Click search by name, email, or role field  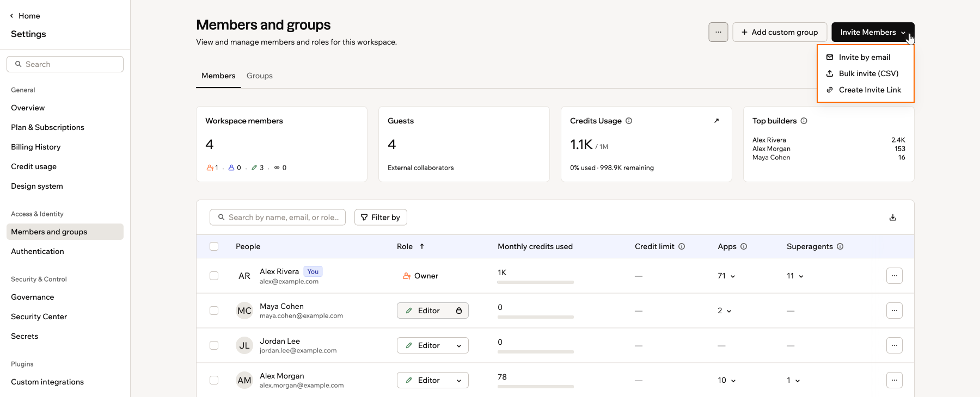(278, 218)
